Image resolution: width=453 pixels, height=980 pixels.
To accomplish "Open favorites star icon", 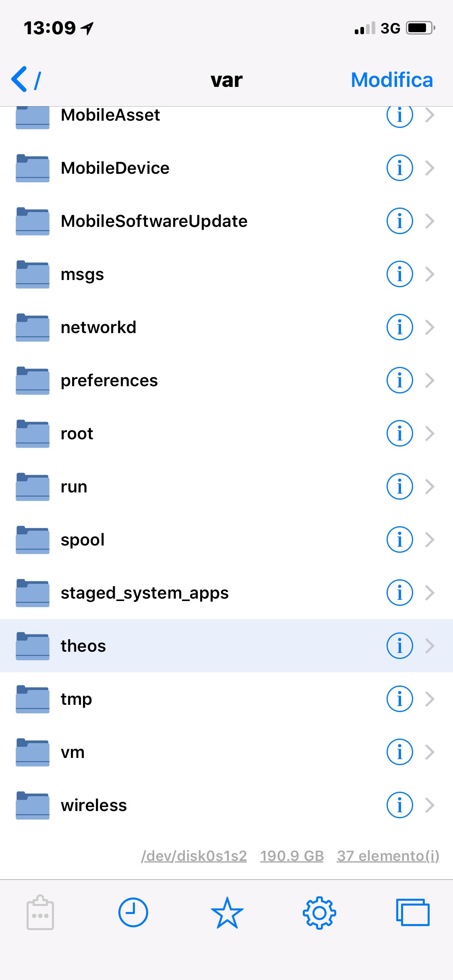I will [227, 912].
